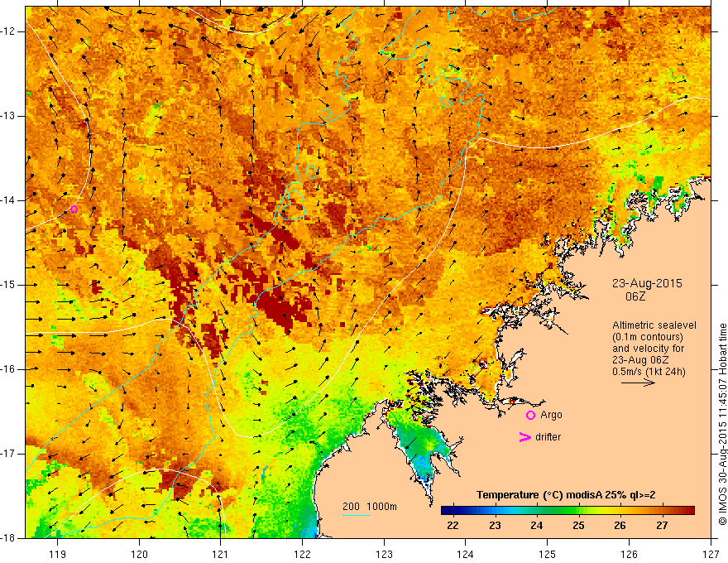Image resolution: width=728 pixels, height=563 pixels.
Task: Click the Argo circle symbol in legend
Action: click(x=530, y=415)
